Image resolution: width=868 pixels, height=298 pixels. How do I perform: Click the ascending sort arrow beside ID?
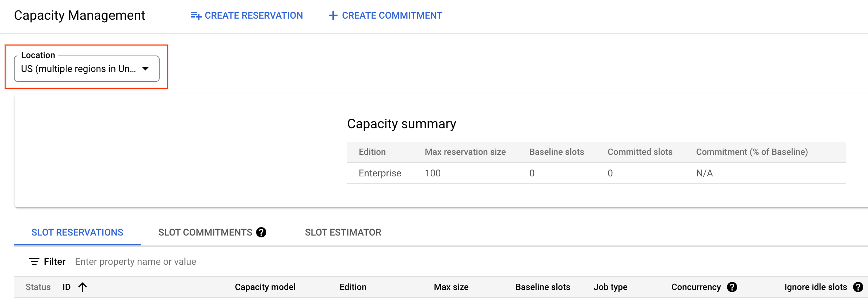click(83, 287)
